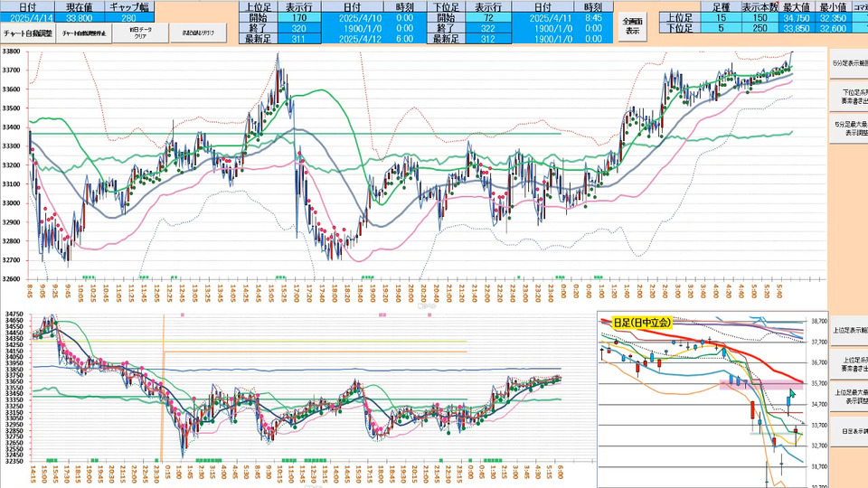Click the チャート自動調整 button
This screenshot has height=488, width=868.
tap(28, 33)
